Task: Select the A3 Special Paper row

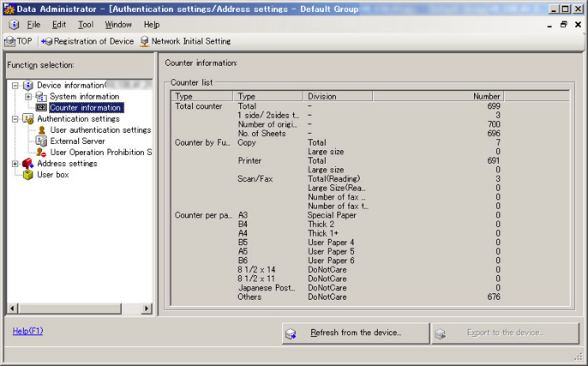Action: [x=338, y=215]
